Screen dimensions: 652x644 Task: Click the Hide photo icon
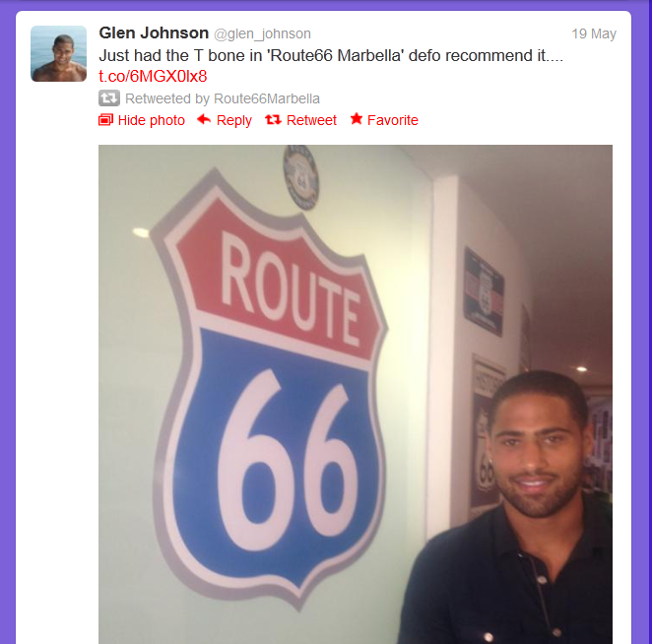[105, 120]
